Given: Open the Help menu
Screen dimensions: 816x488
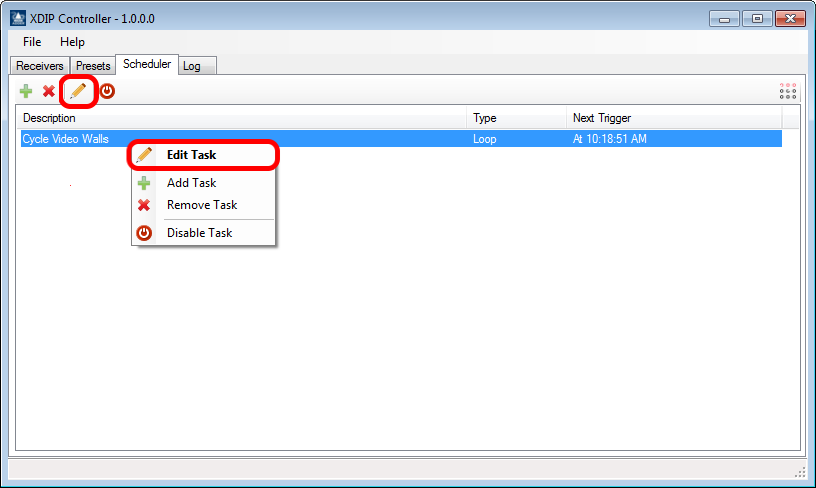Looking at the screenshot, I should [72, 42].
